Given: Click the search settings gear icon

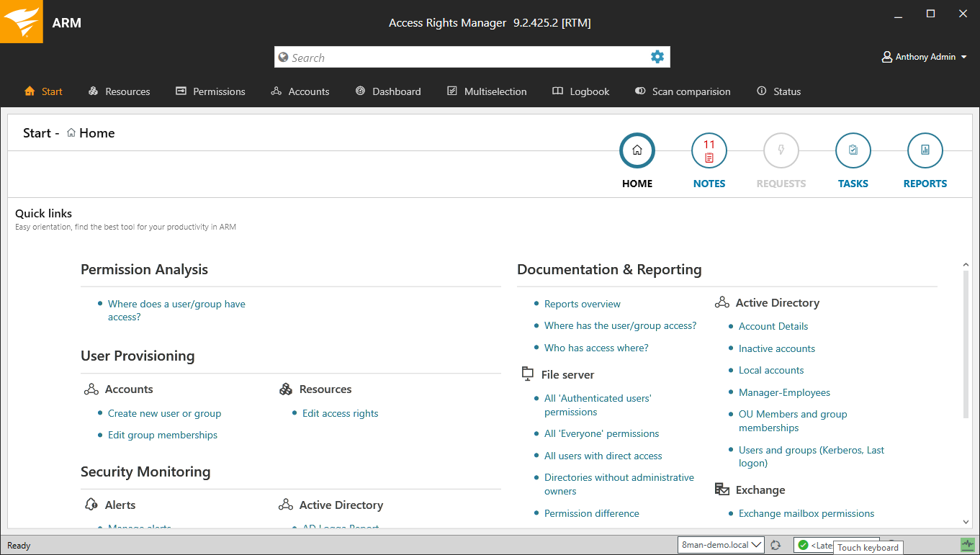Looking at the screenshot, I should [x=657, y=57].
